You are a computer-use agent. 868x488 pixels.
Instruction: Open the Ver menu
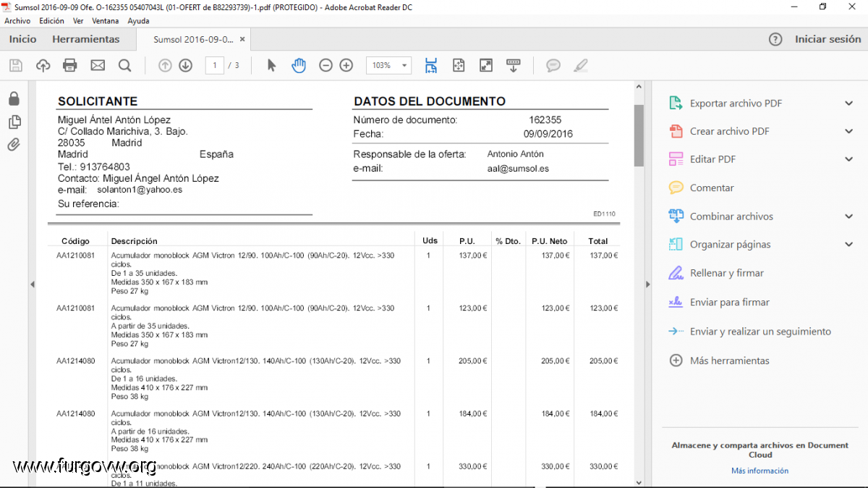click(x=78, y=21)
